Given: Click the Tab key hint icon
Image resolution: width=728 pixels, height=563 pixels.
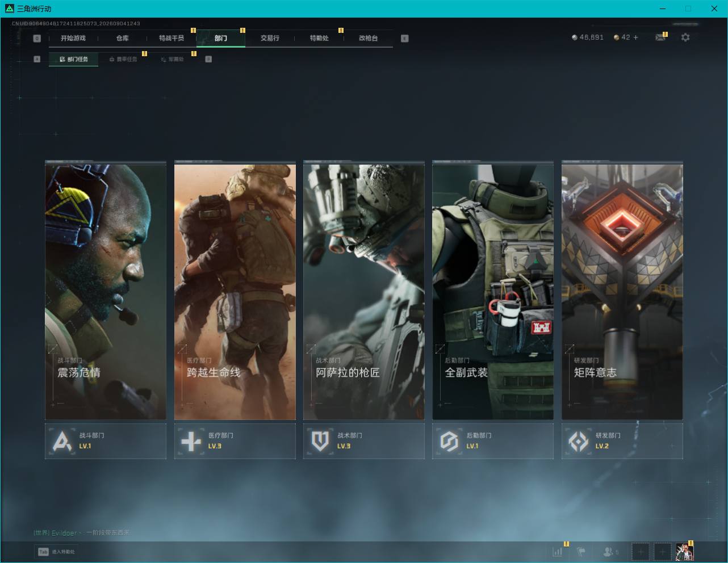Looking at the screenshot, I should pyautogui.click(x=43, y=552).
